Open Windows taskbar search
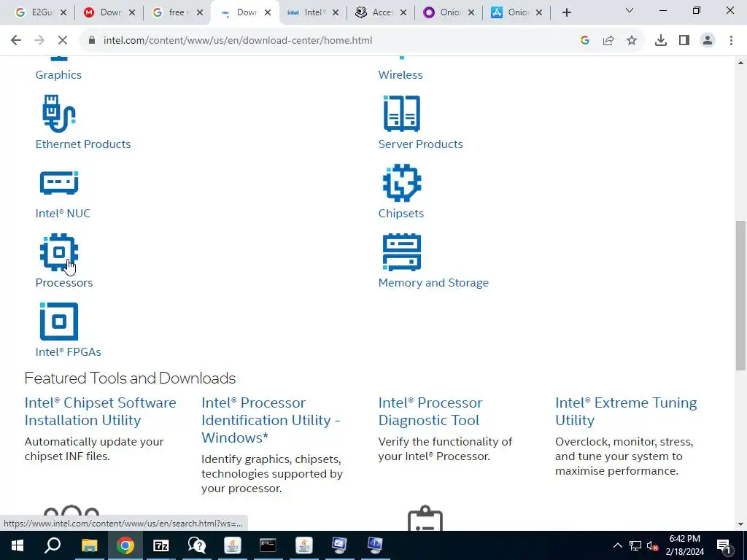Image resolution: width=747 pixels, height=560 pixels. [x=53, y=545]
